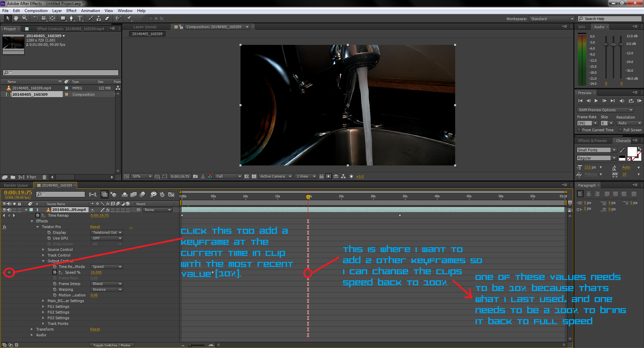Toggle the Speed % keyframe stopwatch

pyautogui.click(x=55, y=272)
